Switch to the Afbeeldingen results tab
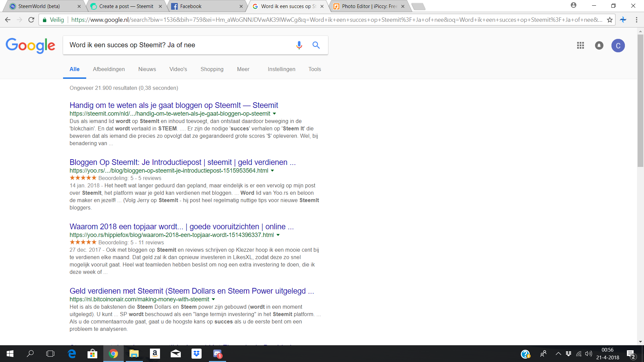Screen dimensions: 644x362 [109, 69]
